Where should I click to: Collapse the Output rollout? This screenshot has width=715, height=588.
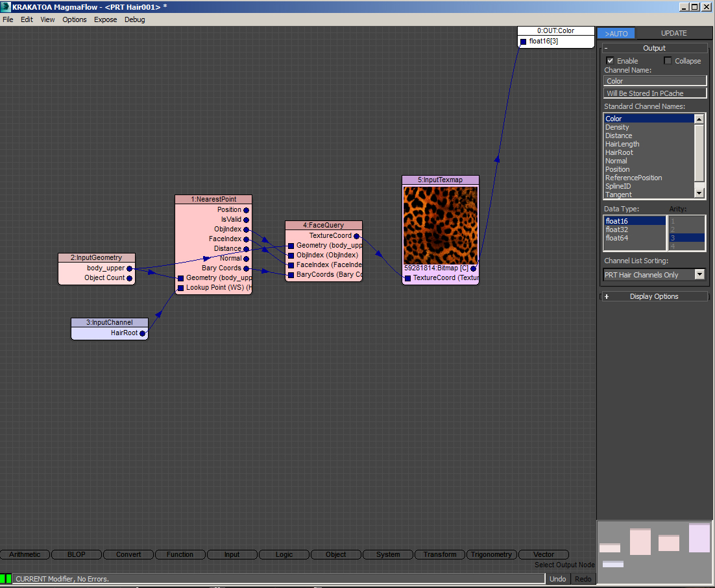(653, 48)
